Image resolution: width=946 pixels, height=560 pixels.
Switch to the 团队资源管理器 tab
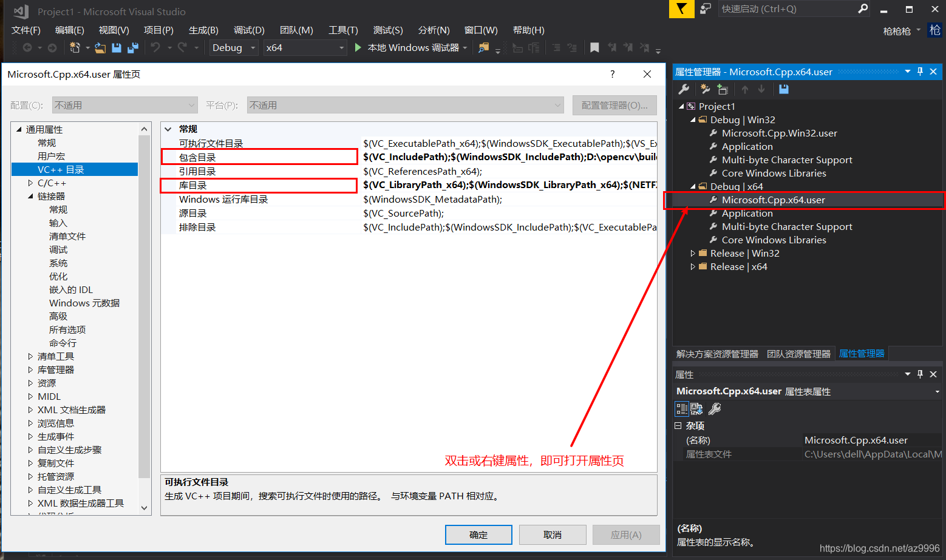point(798,354)
